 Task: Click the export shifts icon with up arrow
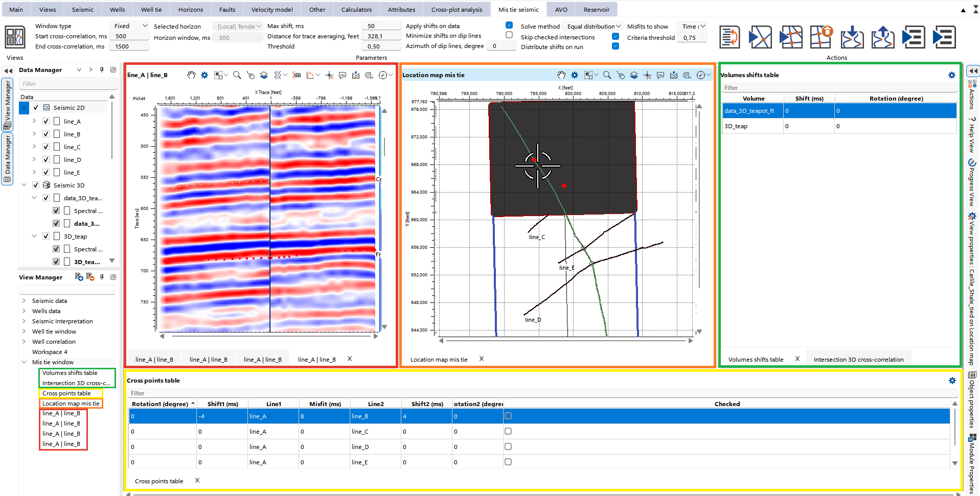pos(882,37)
